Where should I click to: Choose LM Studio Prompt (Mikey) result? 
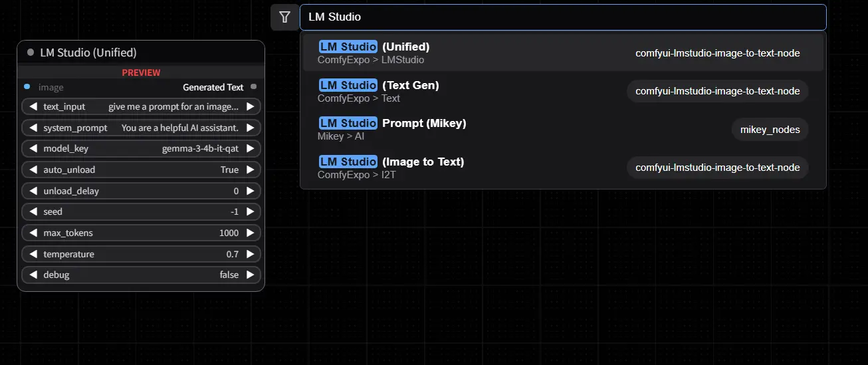click(563, 130)
